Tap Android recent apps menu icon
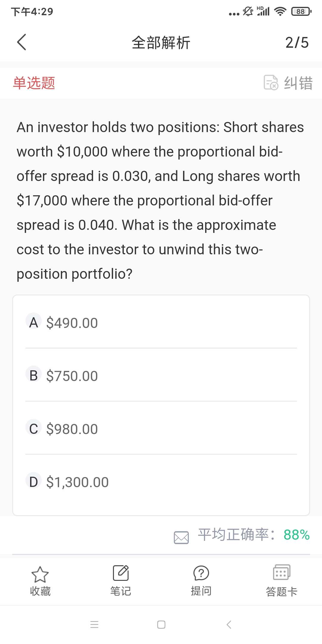 (x=94, y=624)
